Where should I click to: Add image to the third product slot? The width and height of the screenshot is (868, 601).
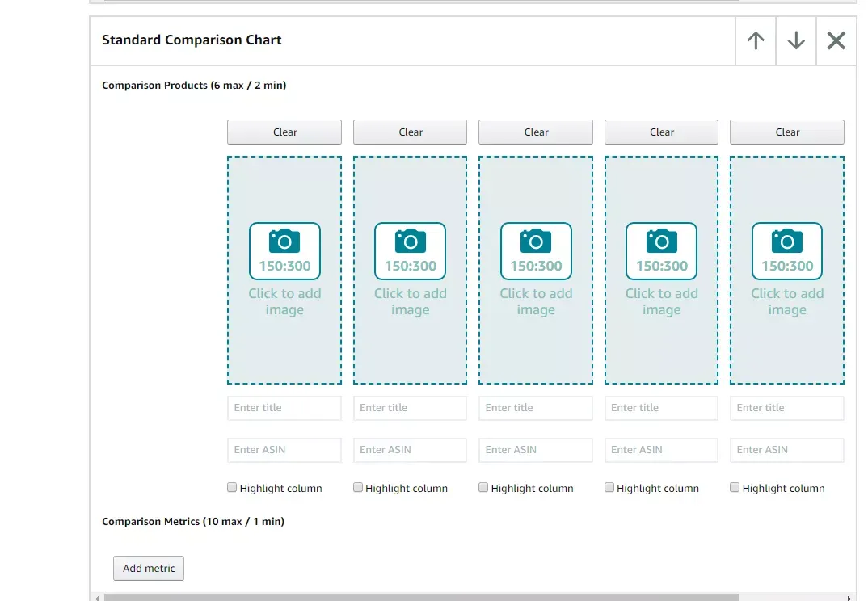[536, 270]
